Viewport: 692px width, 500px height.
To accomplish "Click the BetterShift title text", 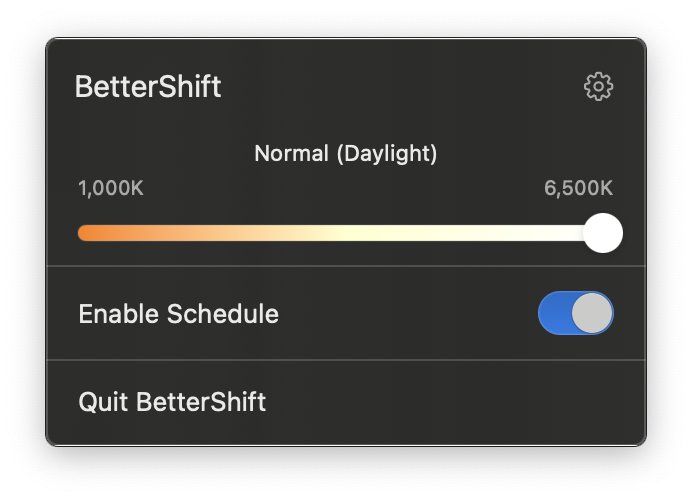I will point(148,87).
